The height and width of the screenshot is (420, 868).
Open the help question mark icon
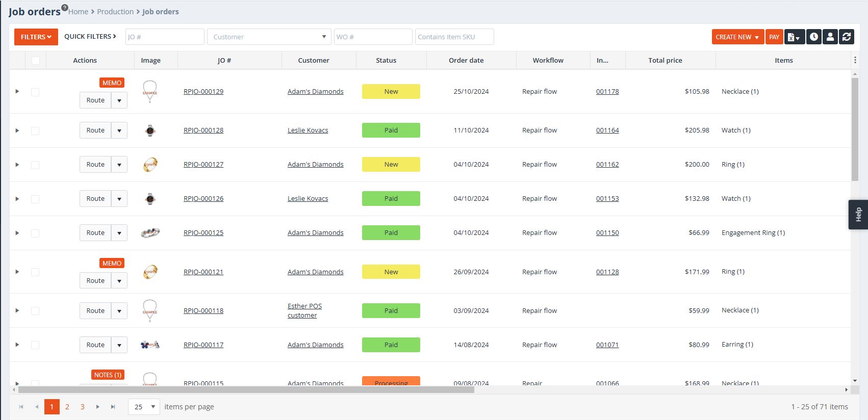click(65, 8)
